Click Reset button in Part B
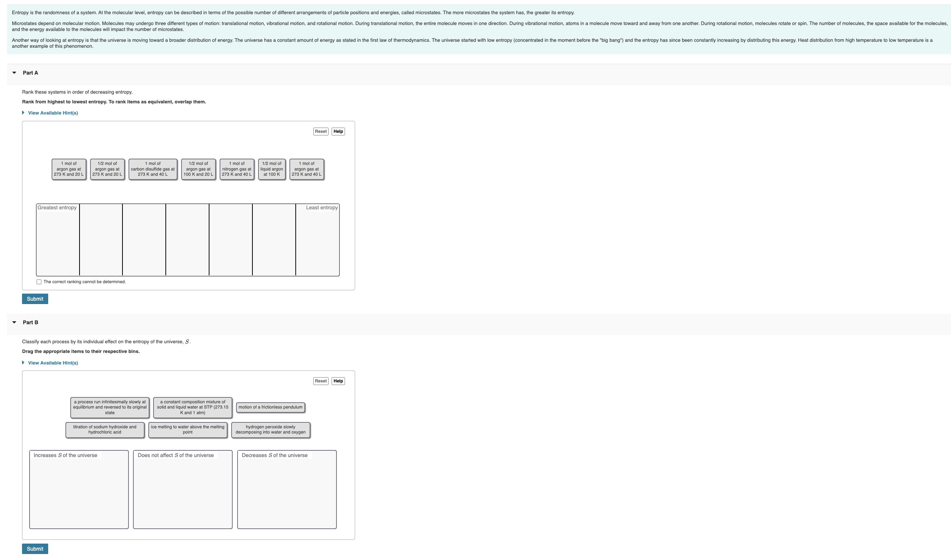Viewport: 951px width, 560px height. coord(320,381)
